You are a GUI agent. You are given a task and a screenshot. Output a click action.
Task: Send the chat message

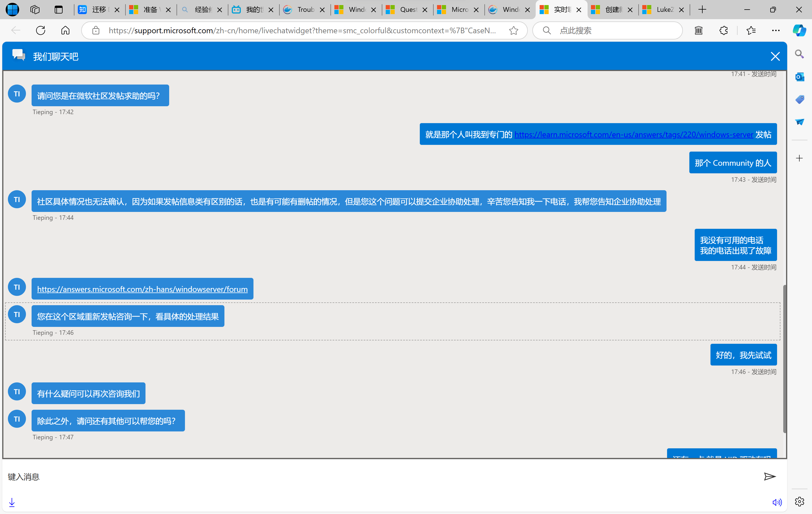[x=769, y=476]
